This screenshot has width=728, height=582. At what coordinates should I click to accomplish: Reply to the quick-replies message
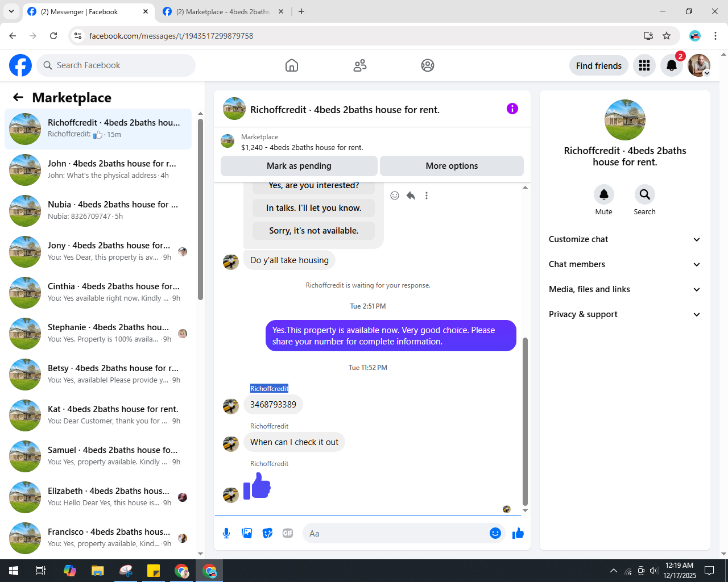pyautogui.click(x=411, y=196)
